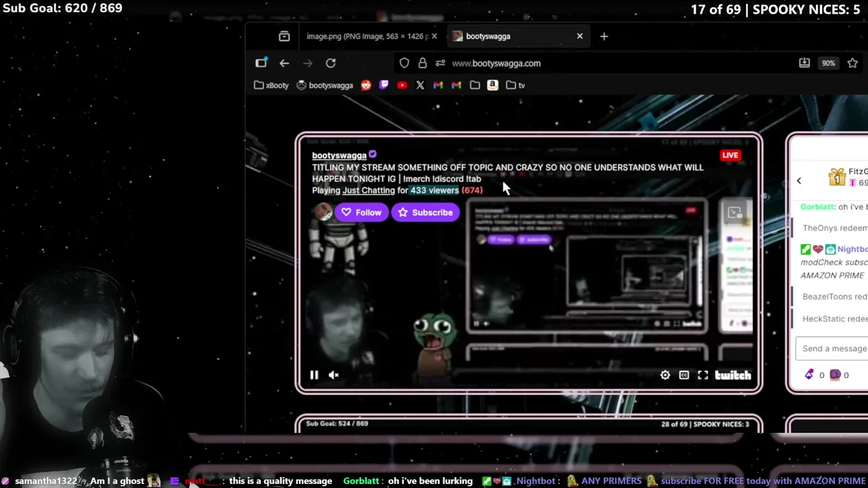
Task: View site security padlock info
Action: pos(422,63)
